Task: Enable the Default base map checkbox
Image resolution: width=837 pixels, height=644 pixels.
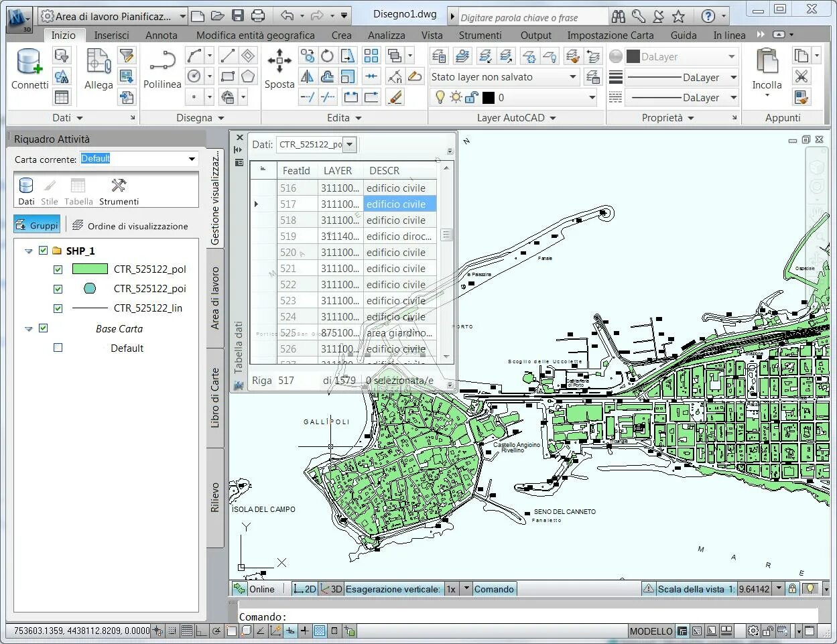Action: (58, 348)
